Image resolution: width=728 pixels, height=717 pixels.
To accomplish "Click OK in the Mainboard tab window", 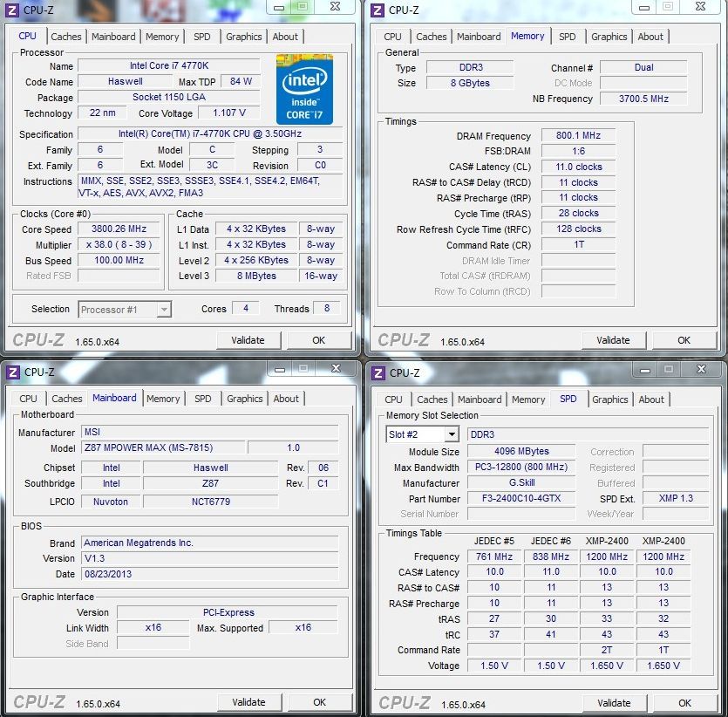I will [319, 702].
